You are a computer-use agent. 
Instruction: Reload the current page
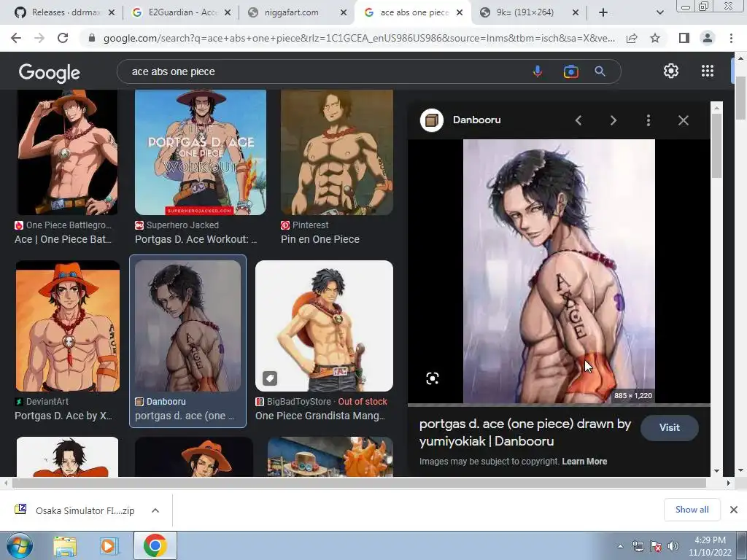coord(63,38)
